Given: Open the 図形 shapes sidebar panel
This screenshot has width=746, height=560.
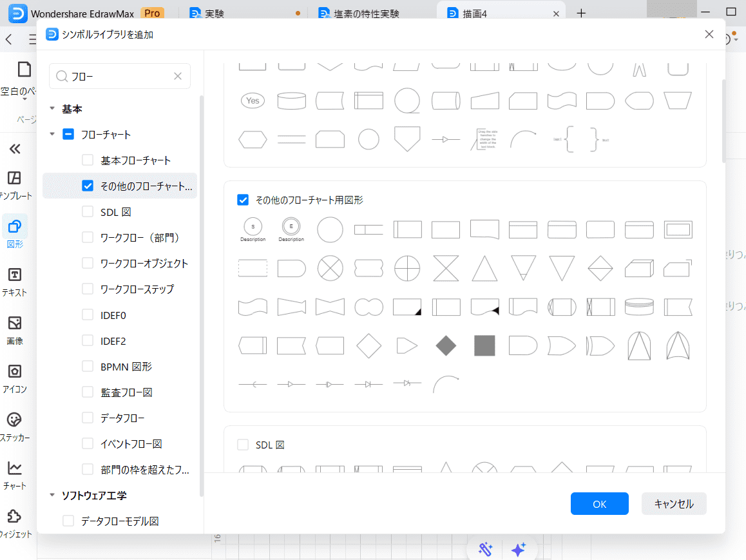Looking at the screenshot, I should point(14,232).
